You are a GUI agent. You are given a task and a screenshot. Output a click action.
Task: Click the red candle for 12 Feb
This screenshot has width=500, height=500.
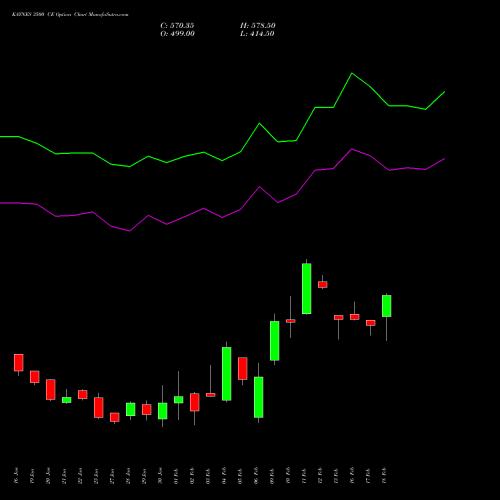(323, 284)
